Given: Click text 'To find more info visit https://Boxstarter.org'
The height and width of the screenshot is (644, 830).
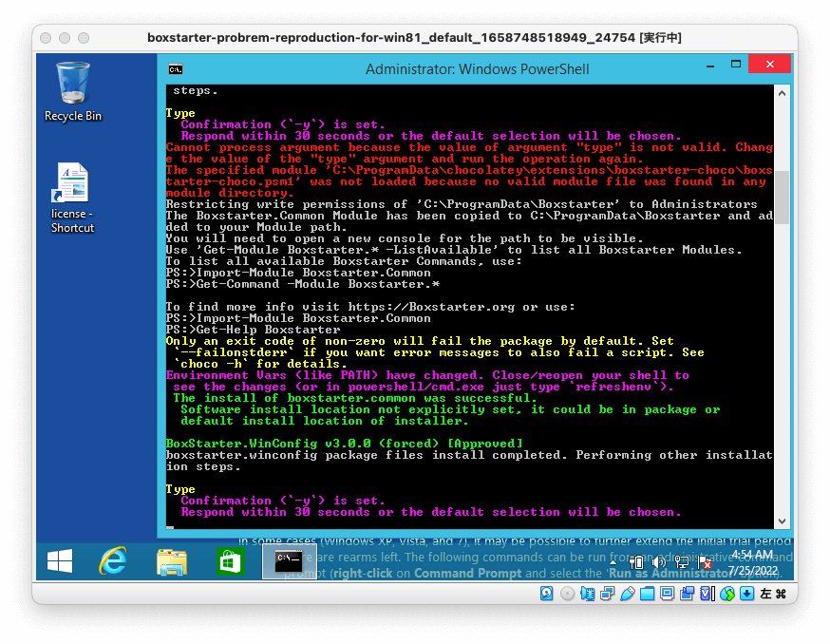Looking at the screenshot, I should pos(340,307).
